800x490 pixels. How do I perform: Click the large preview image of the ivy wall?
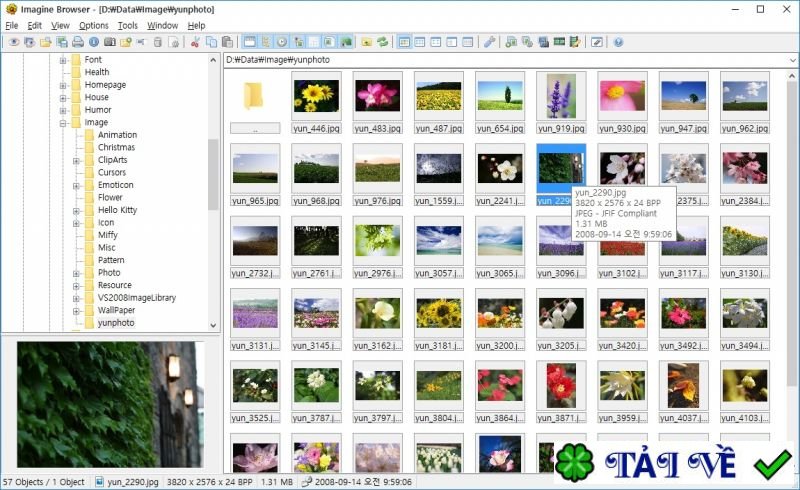pyautogui.click(x=111, y=405)
